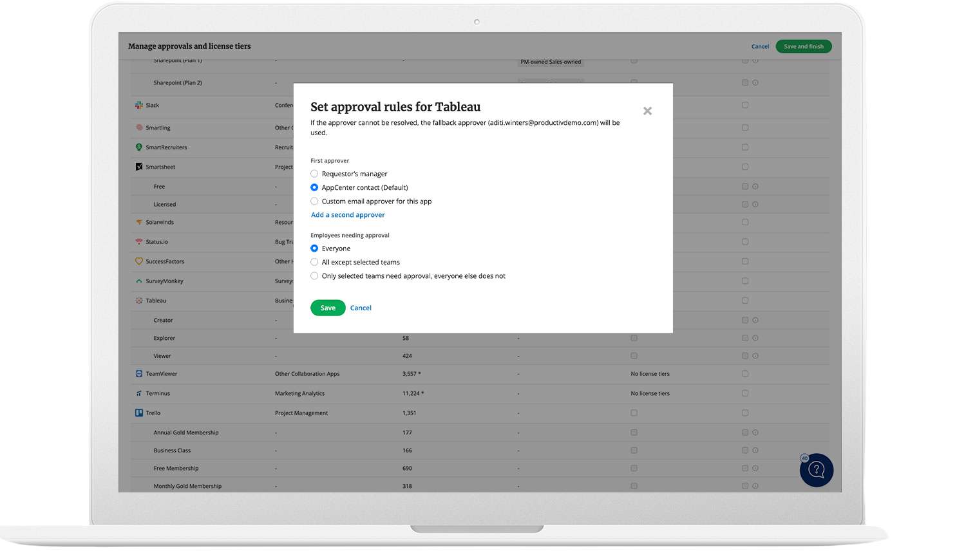Tick the checkbox in the Slack row
This screenshot has width=966, height=560.
[745, 105]
